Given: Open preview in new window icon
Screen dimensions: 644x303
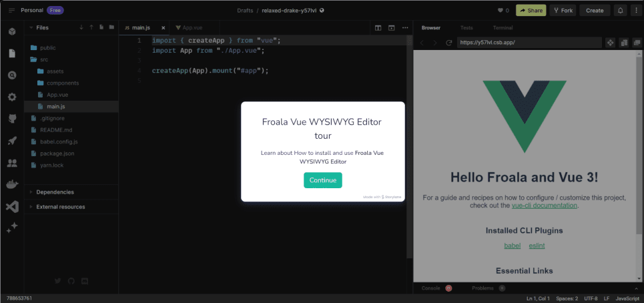Looking at the screenshot, I should 637,43.
